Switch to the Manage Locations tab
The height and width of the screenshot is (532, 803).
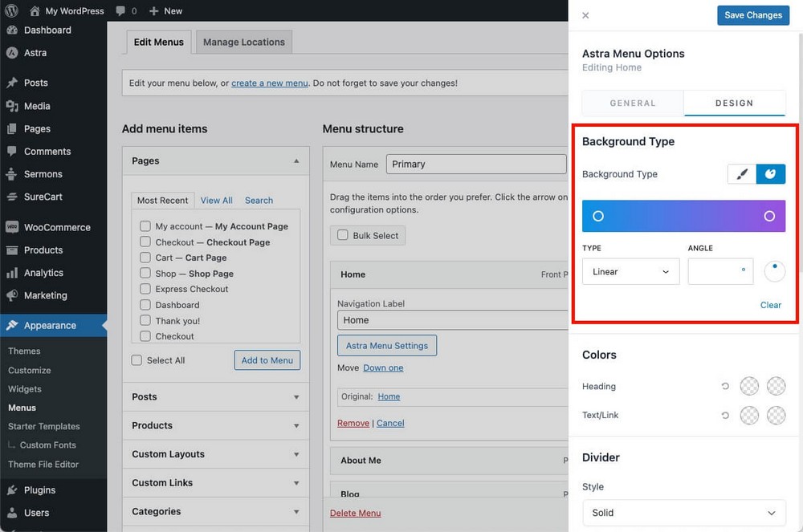click(x=244, y=42)
